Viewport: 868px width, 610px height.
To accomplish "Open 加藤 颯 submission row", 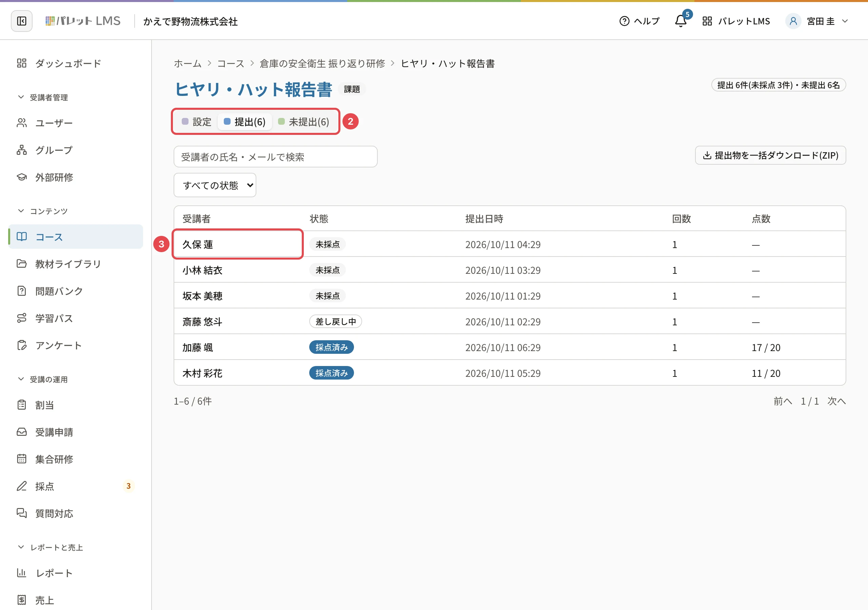I will click(510, 347).
